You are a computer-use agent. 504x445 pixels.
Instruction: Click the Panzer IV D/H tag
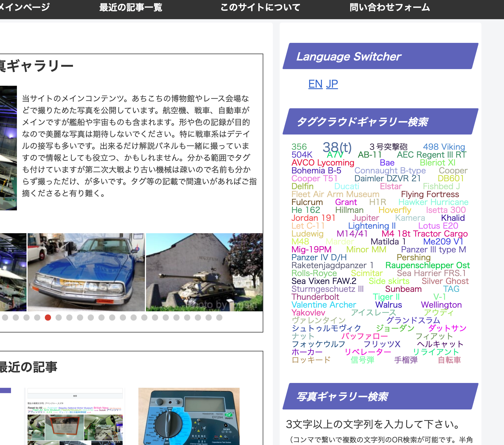(319, 257)
